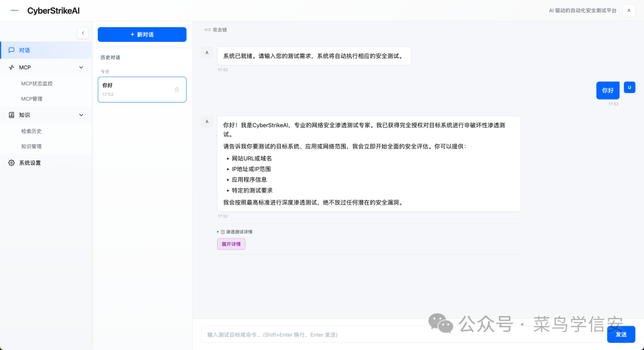Collapse the 知识 section chevron
Screen dimensions: 644x350
80,114
